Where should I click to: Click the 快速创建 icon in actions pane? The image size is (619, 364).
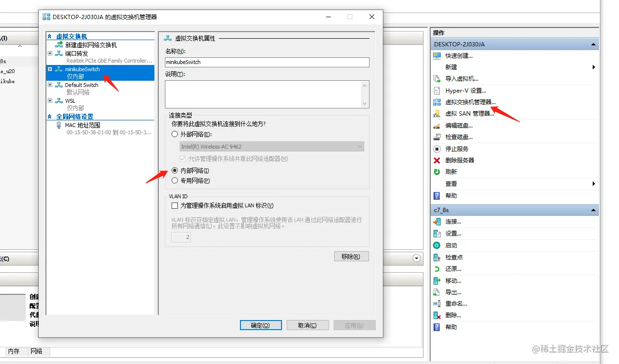click(437, 55)
